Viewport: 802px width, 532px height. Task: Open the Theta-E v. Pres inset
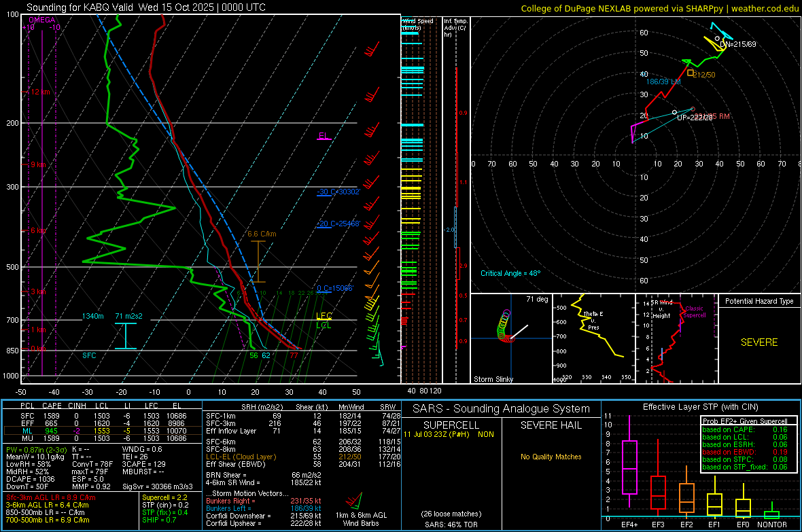click(594, 338)
